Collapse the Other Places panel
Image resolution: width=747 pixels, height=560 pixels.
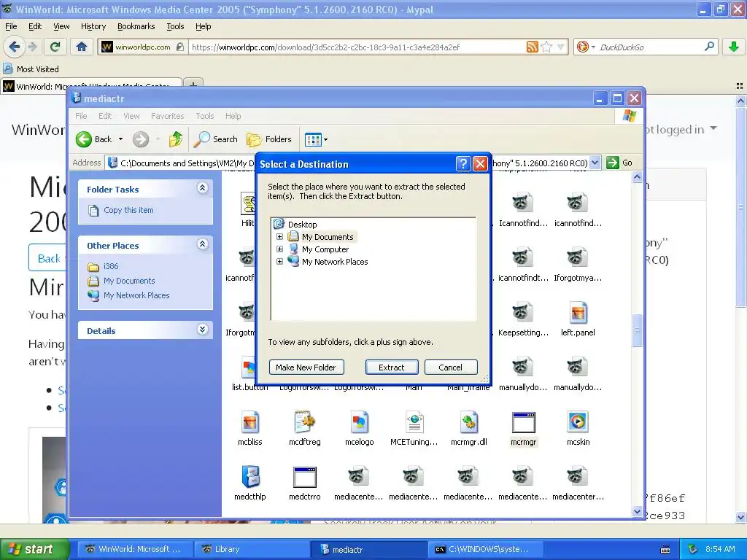point(203,244)
